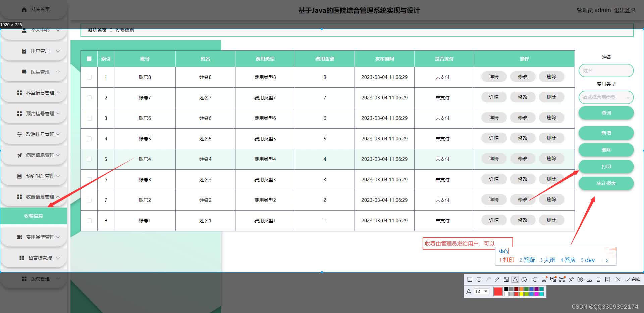Expand the 预约挂号管理 chevron
644x313 pixels.
tap(58, 114)
